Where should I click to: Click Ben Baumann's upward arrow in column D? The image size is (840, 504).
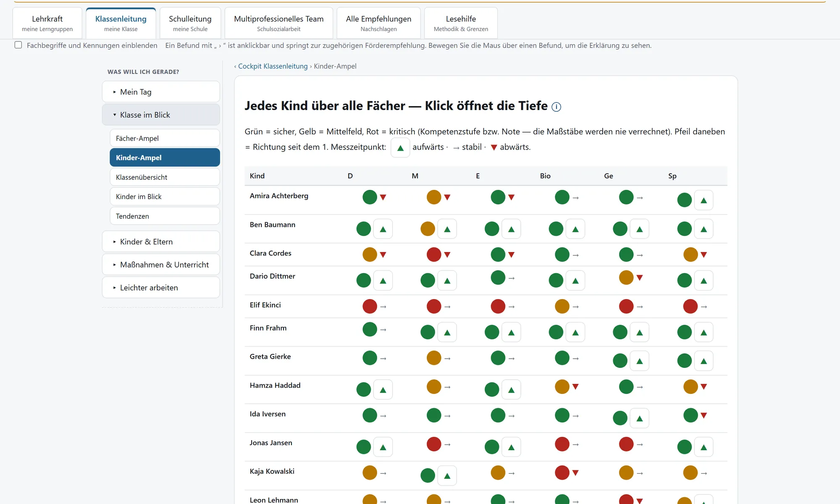[383, 229]
